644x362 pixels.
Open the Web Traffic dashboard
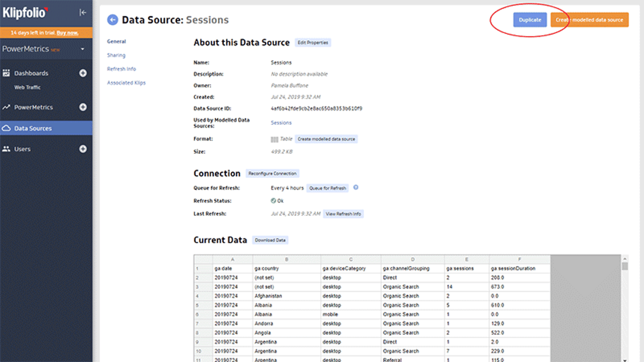[x=28, y=87]
